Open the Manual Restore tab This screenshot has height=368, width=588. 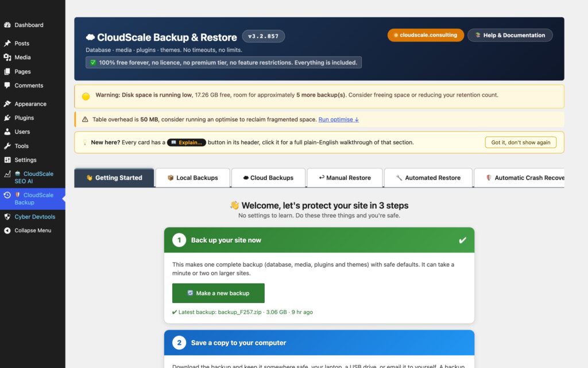[345, 178]
